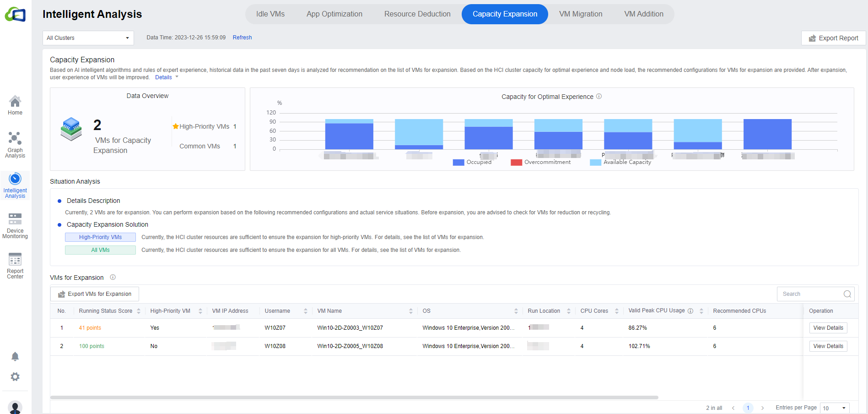This screenshot has height=414, width=868.
Task: Open Graph Analysis in sidebar
Action: [15, 144]
